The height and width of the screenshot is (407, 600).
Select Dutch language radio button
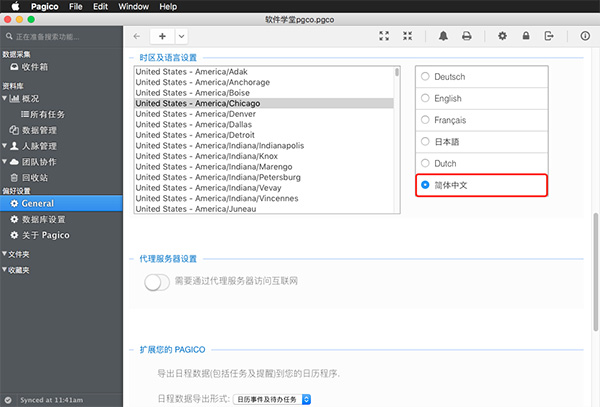pyautogui.click(x=425, y=163)
